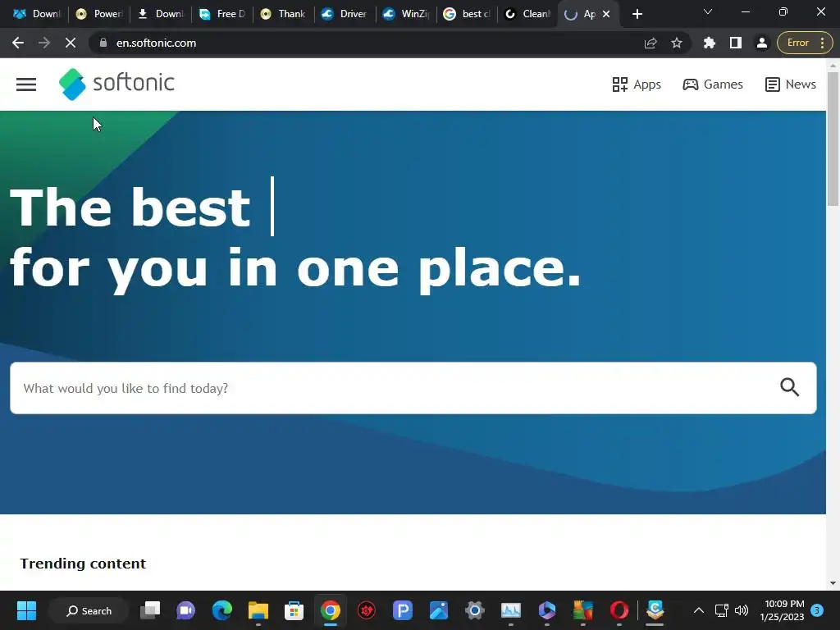Open the Opera browser from the taskbar
Image resolution: width=840 pixels, height=630 pixels.
click(619, 610)
